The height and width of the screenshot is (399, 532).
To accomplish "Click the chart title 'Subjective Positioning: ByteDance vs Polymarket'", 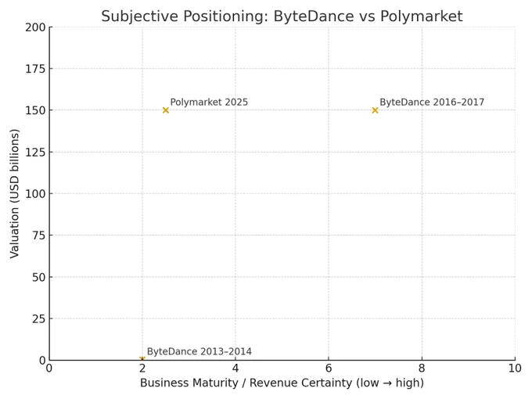I will [282, 16].
